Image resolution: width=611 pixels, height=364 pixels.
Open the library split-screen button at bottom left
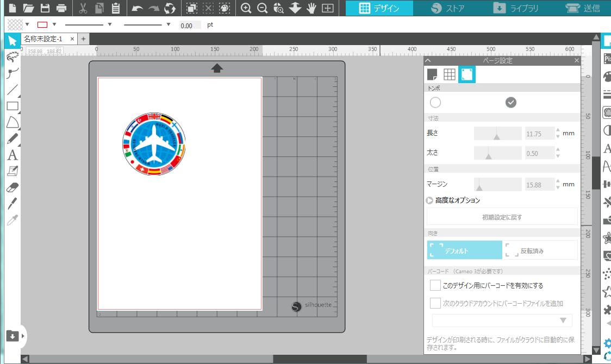pos(12,336)
